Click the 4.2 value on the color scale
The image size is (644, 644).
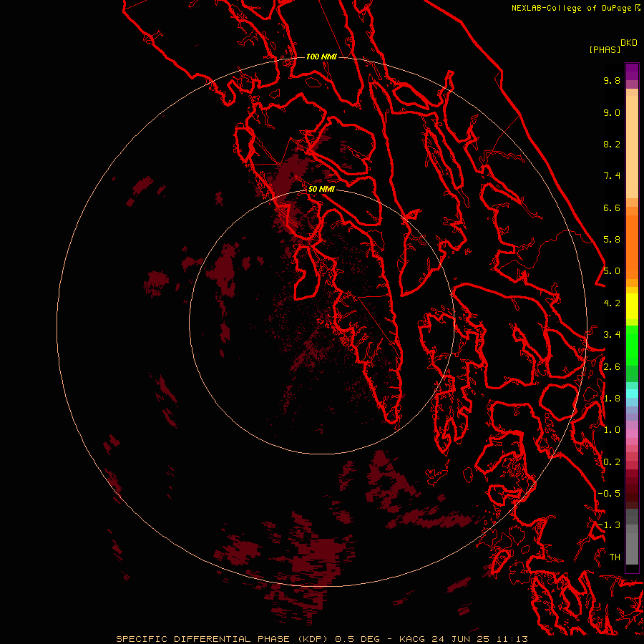612,303
